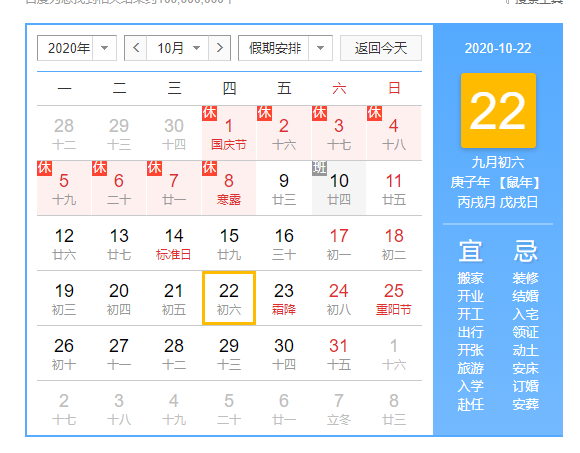
Task: Open the year dropdown arrow next to 2020年
Action: [x=104, y=48]
